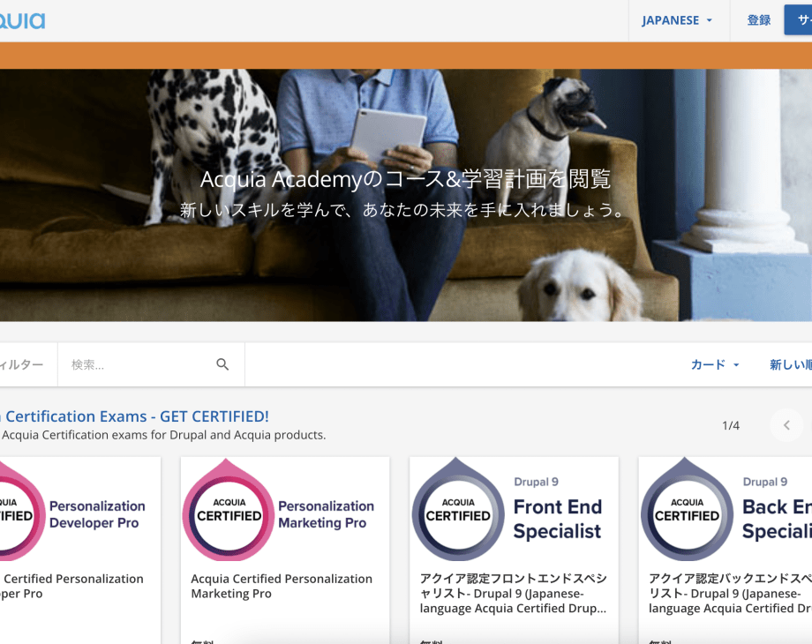This screenshot has width=812, height=644.
Task: Click the carousel next arrow
Action: 786,424
